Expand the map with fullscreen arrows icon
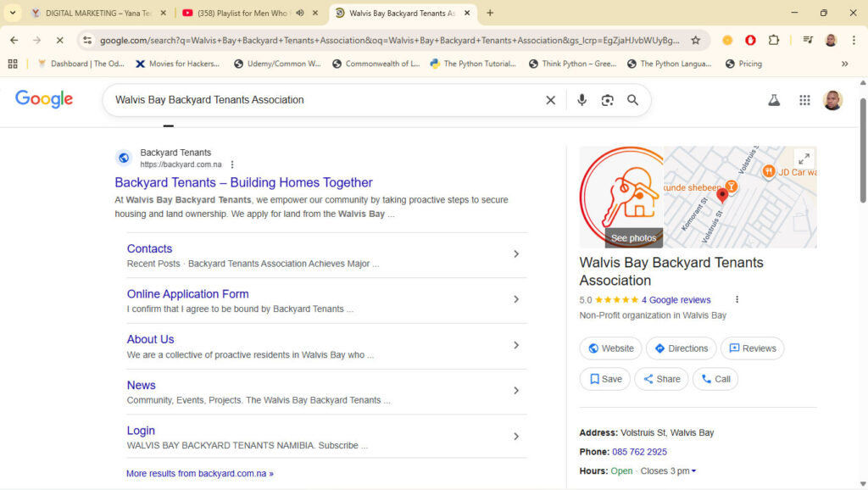868x490 pixels. point(804,159)
